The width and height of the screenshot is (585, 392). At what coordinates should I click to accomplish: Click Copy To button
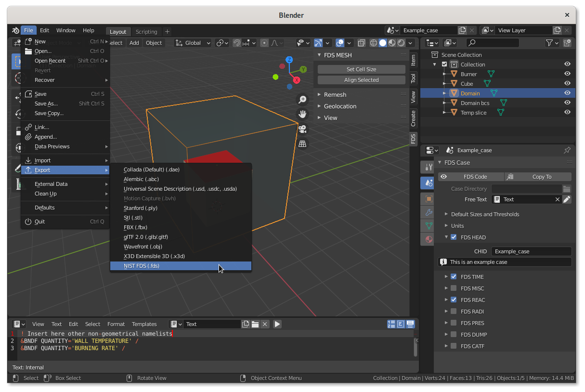(x=538, y=177)
